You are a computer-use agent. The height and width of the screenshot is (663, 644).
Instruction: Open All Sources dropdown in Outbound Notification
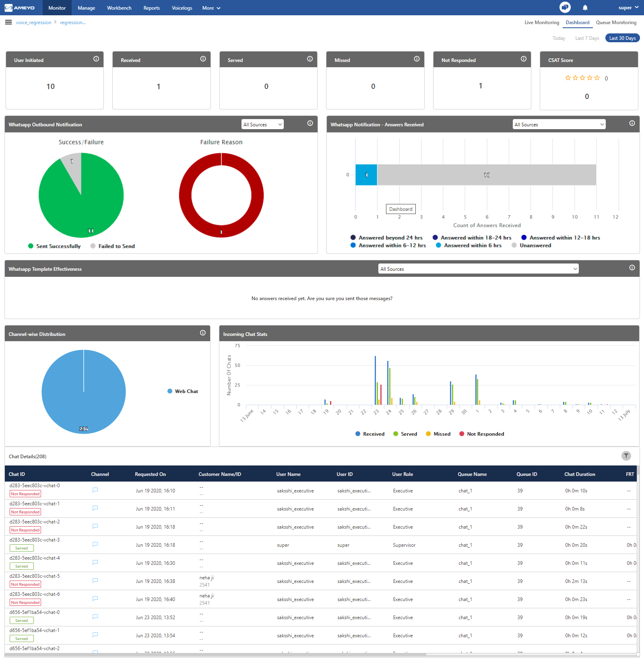click(262, 124)
